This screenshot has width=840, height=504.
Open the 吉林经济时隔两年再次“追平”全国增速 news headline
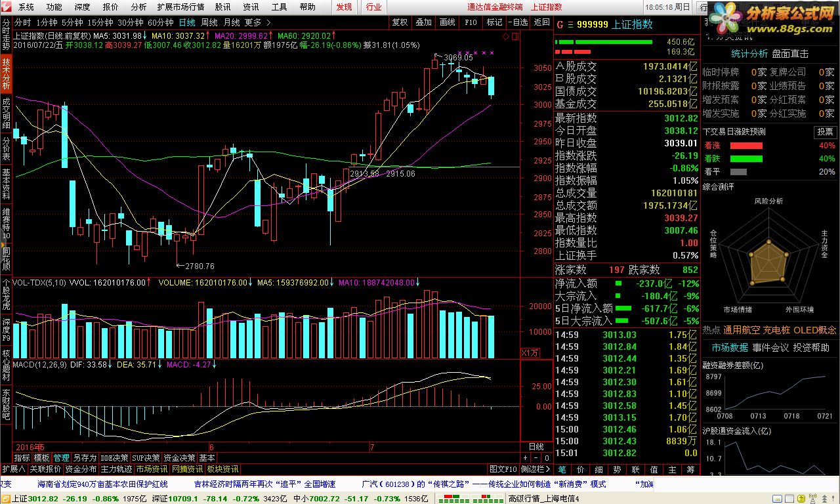pos(264,484)
